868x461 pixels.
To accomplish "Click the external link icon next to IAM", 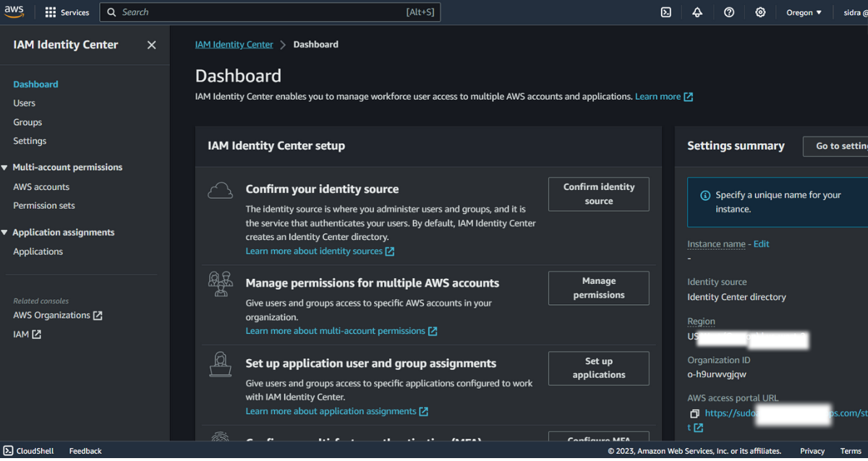I will coord(36,335).
